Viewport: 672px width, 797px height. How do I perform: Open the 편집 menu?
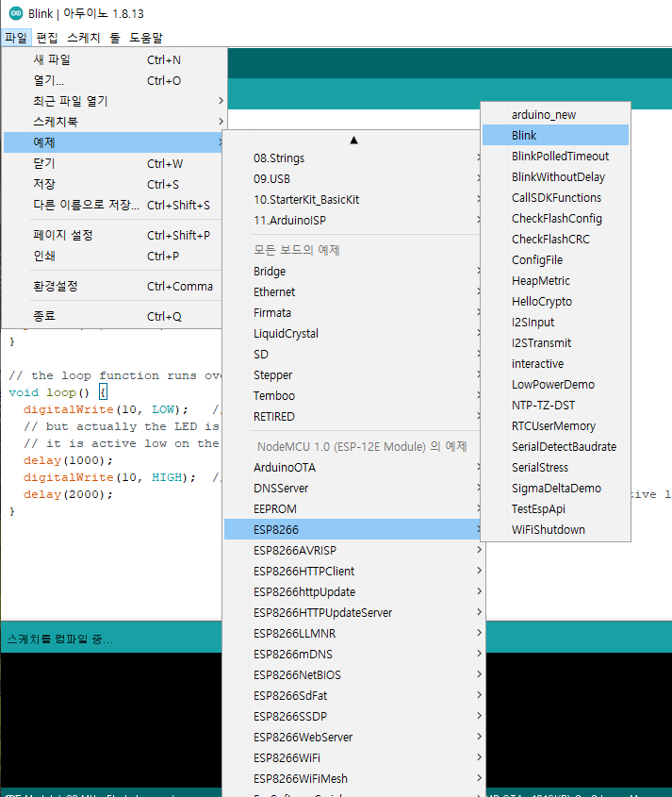pyautogui.click(x=47, y=38)
